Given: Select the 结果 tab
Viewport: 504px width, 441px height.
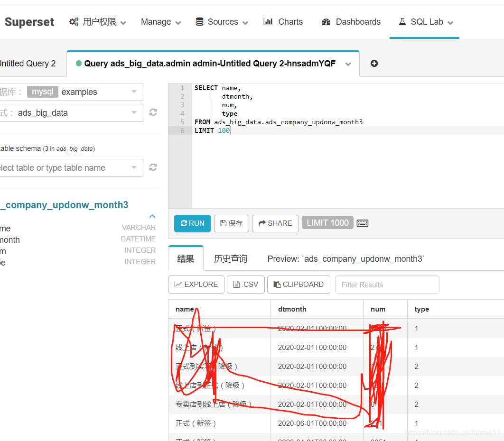Looking at the screenshot, I should pyautogui.click(x=186, y=258).
